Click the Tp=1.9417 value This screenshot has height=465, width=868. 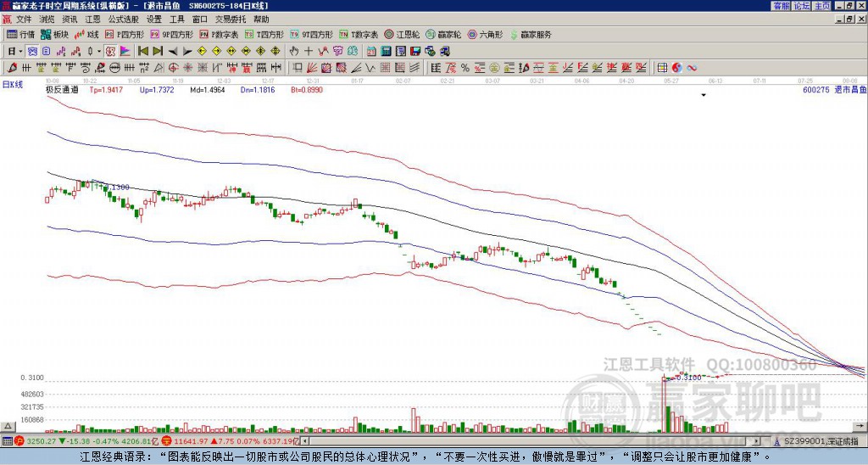pyautogui.click(x=106, y=89)
